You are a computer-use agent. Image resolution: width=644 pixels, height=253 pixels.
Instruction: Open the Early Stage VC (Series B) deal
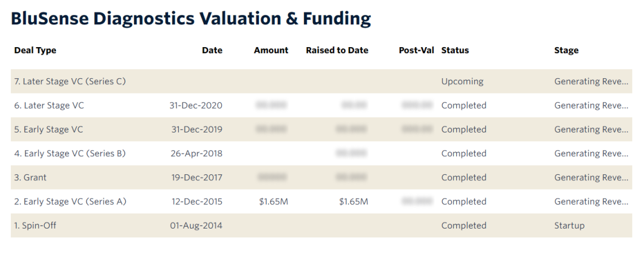pyautogui.click(x=70, y=153)
